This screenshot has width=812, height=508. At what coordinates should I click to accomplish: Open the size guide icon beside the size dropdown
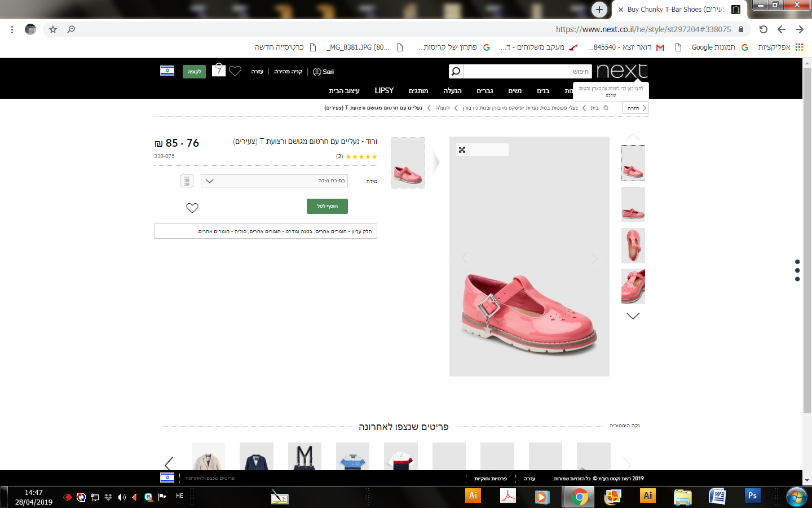click(x=187, y=181)
